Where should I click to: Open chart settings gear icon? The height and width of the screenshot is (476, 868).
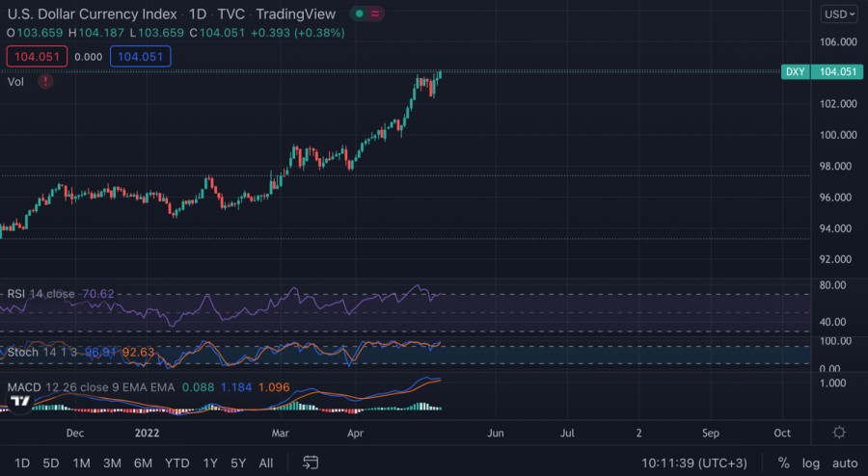(839, 433)
